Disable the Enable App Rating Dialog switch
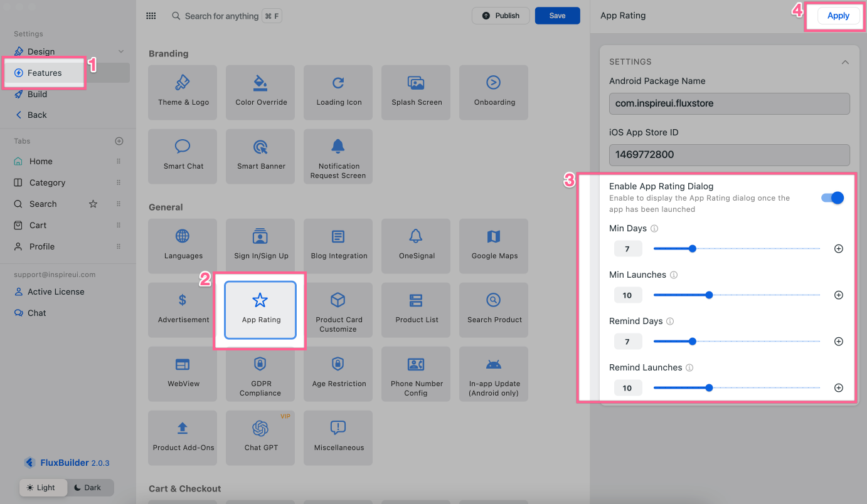Screen dimensions: 867x504 coord(832,198)
